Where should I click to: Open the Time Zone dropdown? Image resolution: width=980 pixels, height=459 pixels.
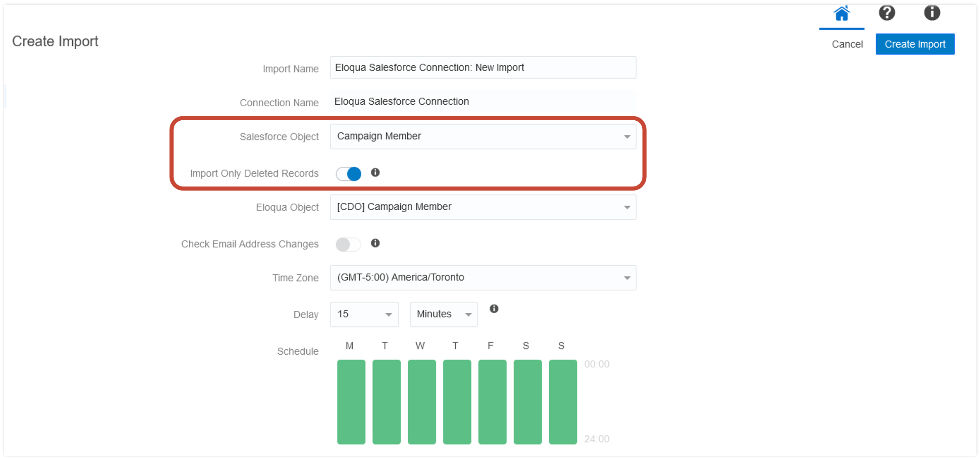(627, 278)
